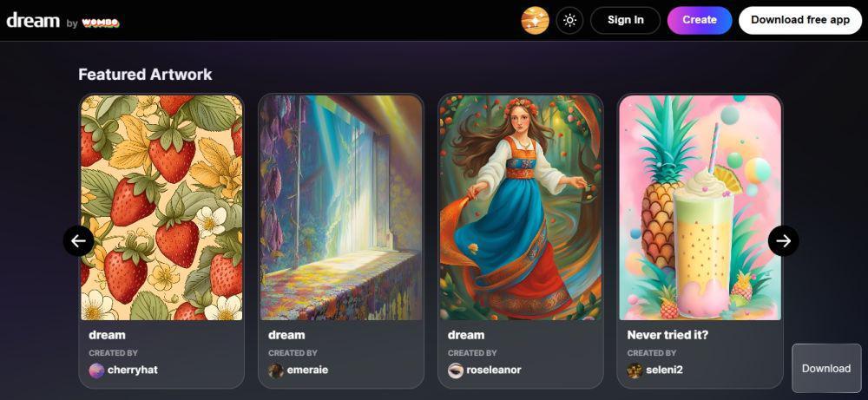Click cherryhat's profile avatar
The height and width of the screenshot is (400, 868).
(x=96, y=370)
